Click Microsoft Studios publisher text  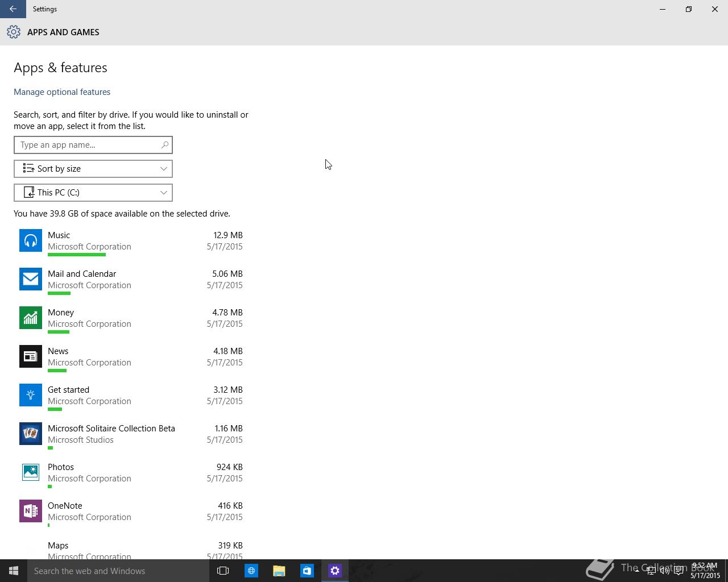click(81, 440)
